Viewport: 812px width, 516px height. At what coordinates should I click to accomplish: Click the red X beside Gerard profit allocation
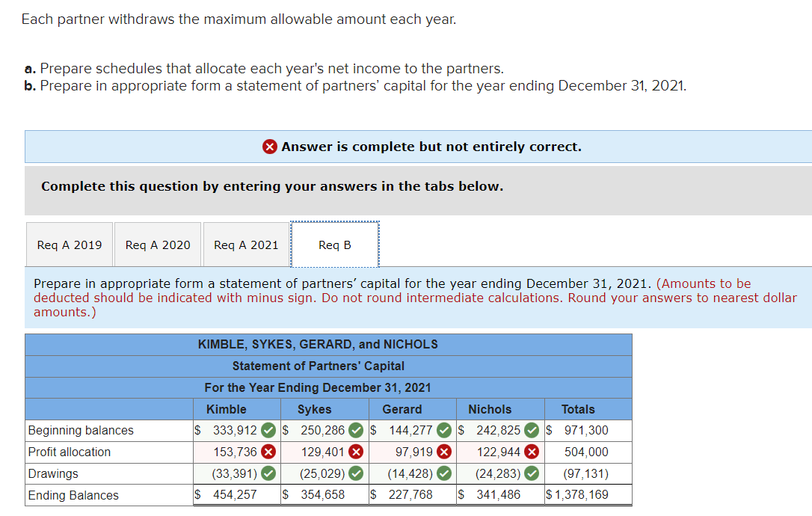click(444, 452)
